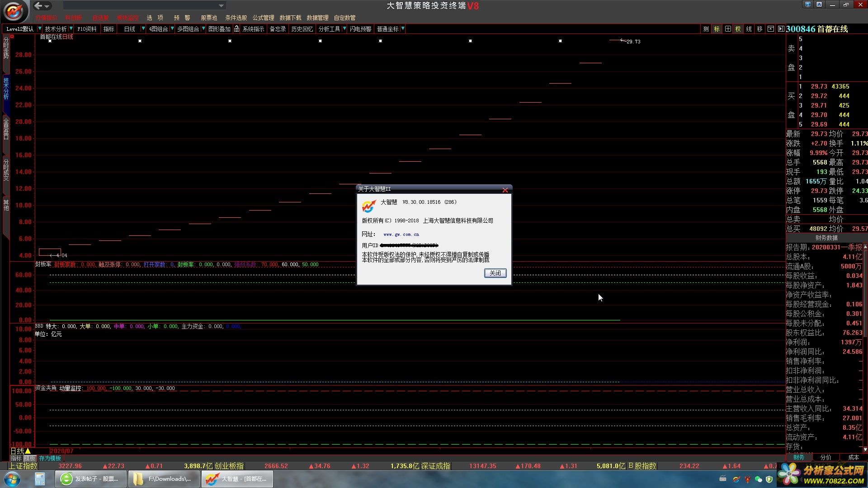Open the 数据管理 menu
This screenshot has width=868, height=488.
coord(317,18)
